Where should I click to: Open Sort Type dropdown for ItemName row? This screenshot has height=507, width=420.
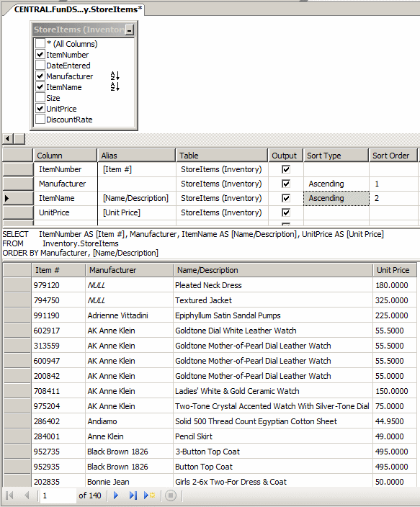pos(336,198)
